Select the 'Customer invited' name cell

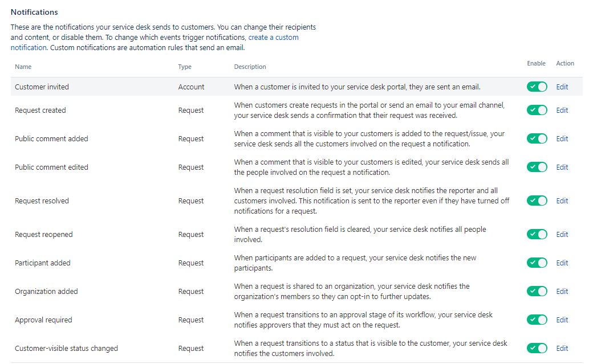(x=42, y=87)
